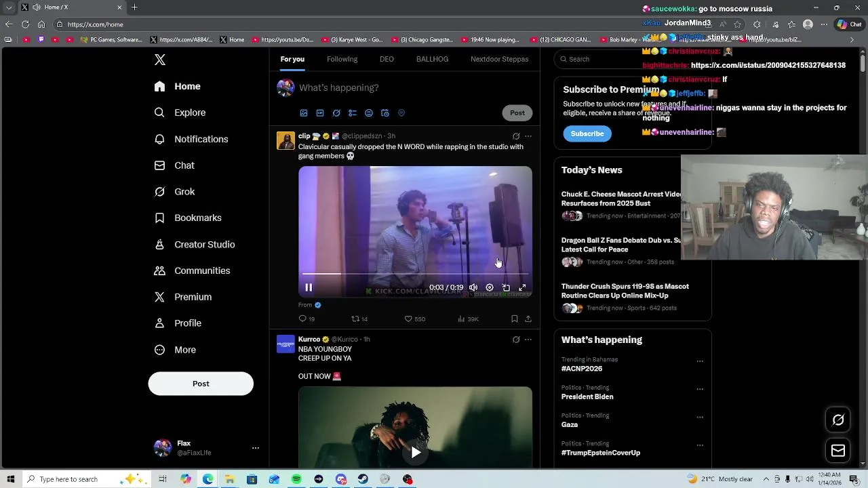Viewport: 868px width, 488px height.
Task: Add a poll to the post
Action: pos(353,113)
